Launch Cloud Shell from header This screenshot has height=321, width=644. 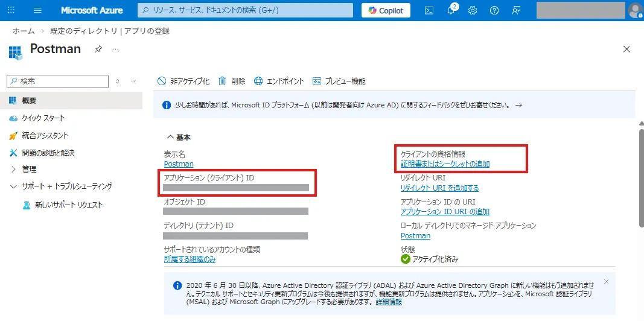point(429,10)
